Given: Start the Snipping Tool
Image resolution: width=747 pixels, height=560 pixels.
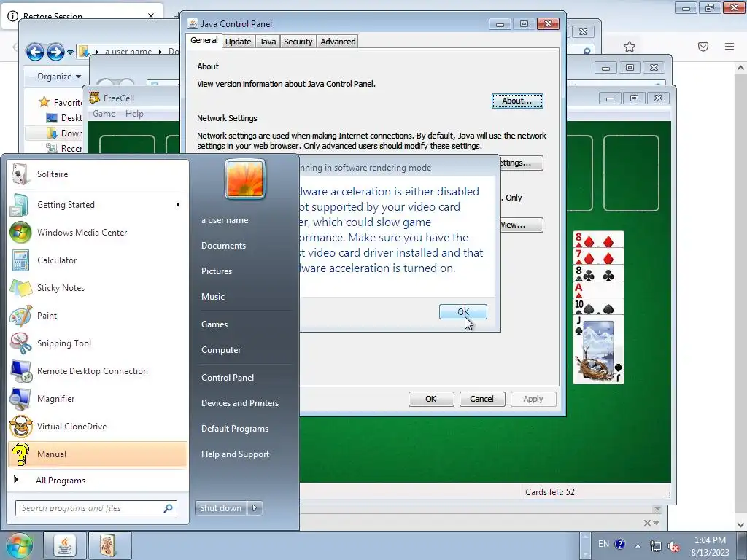Looking at the screenshot, I should click(x=98, y=343).
